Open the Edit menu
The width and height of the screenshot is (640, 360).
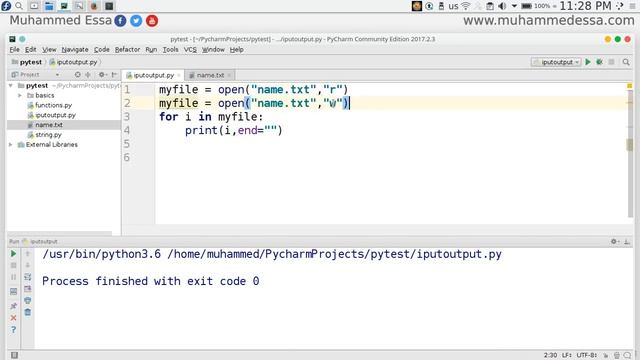pyautogui.click(x=31, y=49)
